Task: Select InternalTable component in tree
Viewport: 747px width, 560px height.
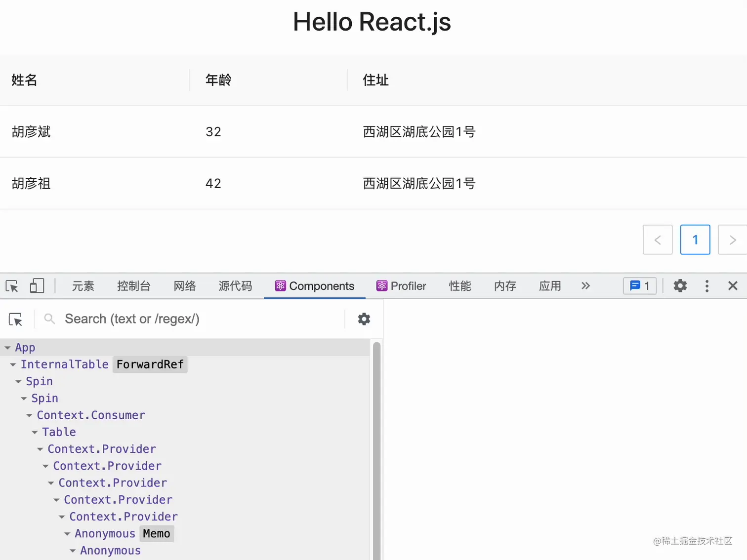Action: click(x=64, y=364)
